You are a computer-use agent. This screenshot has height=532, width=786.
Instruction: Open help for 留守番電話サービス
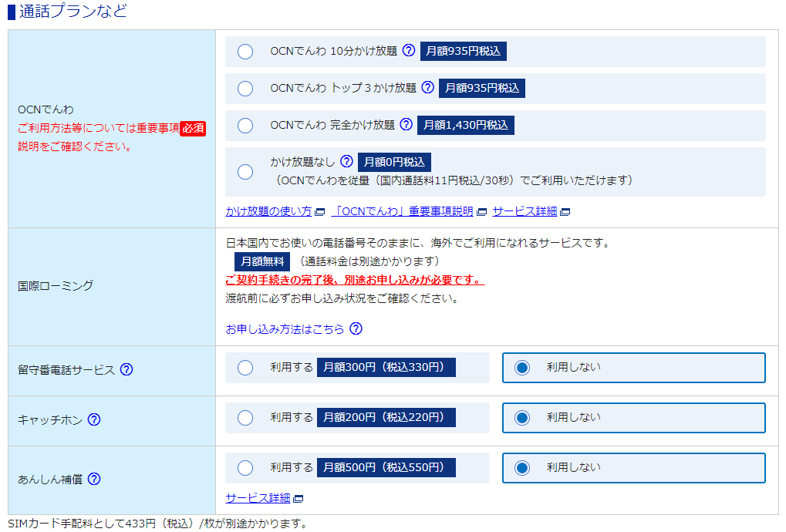[x=127, y=369]
